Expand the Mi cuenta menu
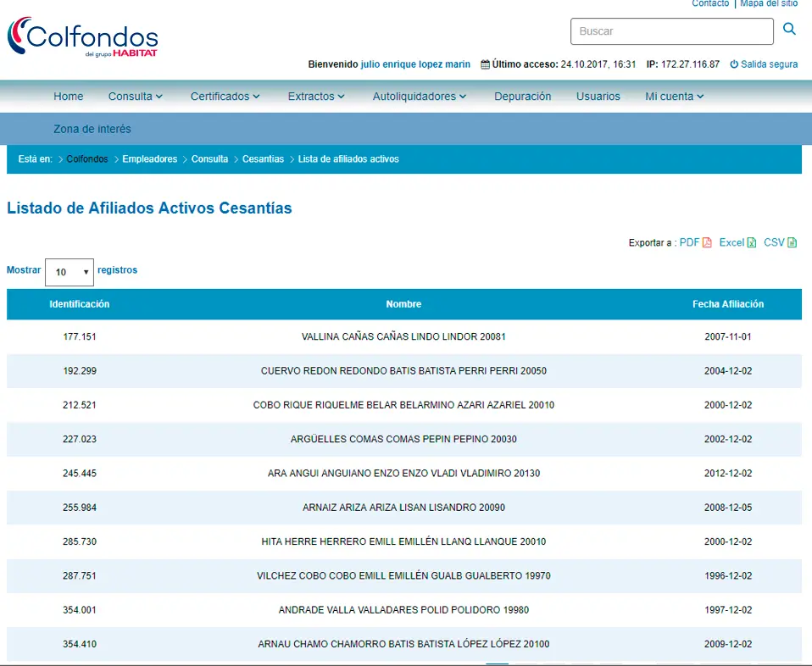The width and height of the screenshot is (812, 666). [675, 97]
